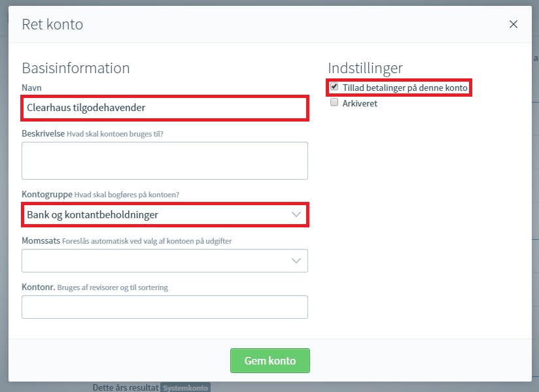Close the Ret konto dialog
The image size is (539, 392).
coord(513,24)
